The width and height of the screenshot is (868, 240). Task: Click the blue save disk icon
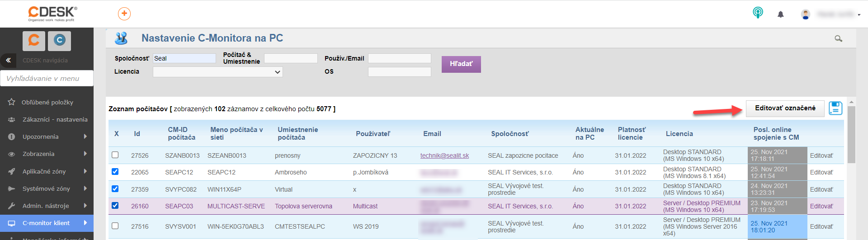click(x=835, y=108)
